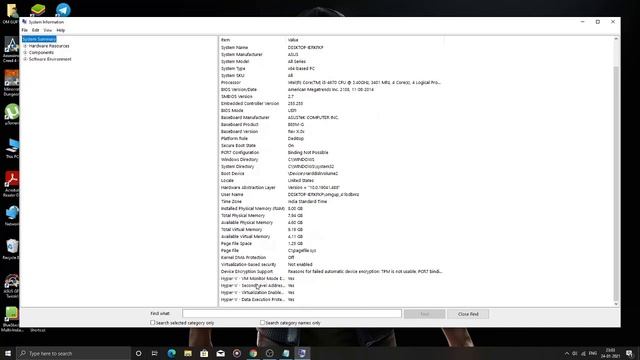Screen dimensions: 640x360
Task: Open File Explorer from the taskbar
Action: (x=188, y=353)
